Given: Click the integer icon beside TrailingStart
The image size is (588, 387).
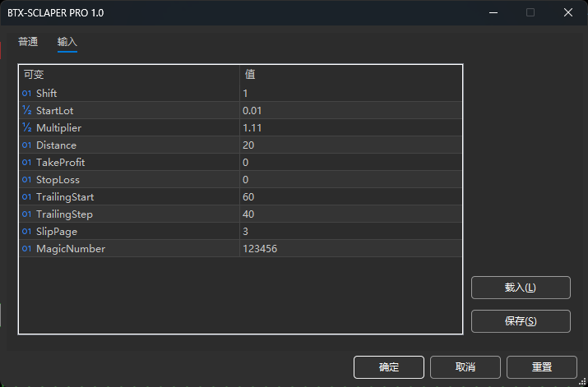Looking at the screenshot, I should tap(26, 197).
